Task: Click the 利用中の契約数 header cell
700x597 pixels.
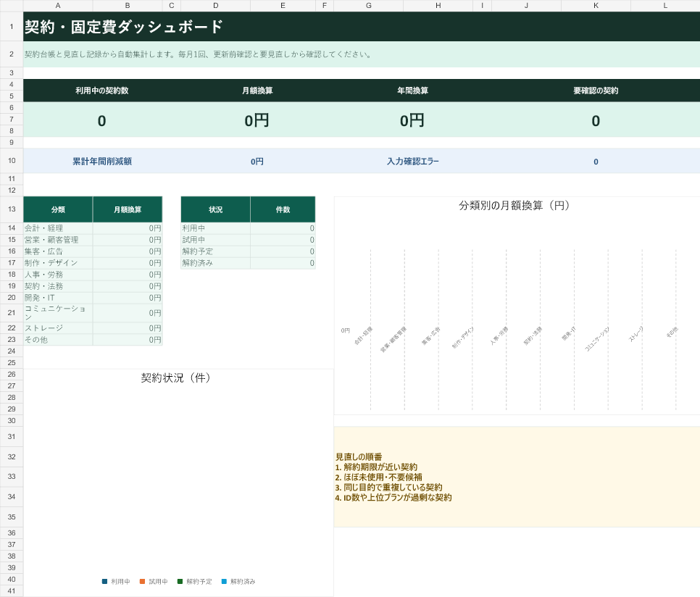Action: (x=101, y=91)
